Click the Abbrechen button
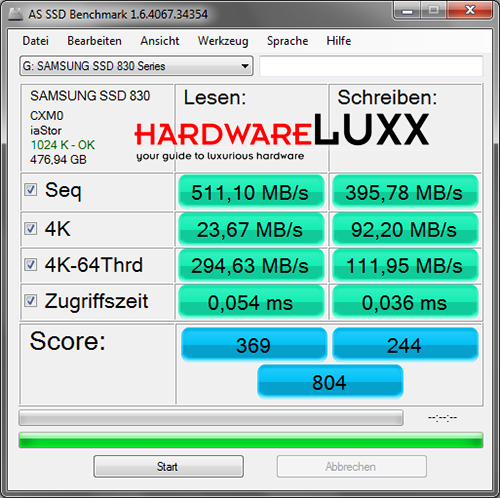 351,466
